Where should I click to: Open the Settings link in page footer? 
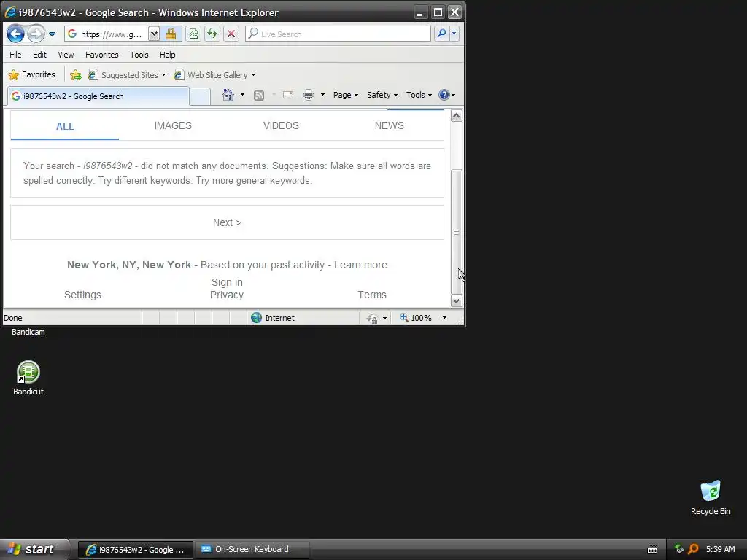pyautogui.click(x=82, y=295)
